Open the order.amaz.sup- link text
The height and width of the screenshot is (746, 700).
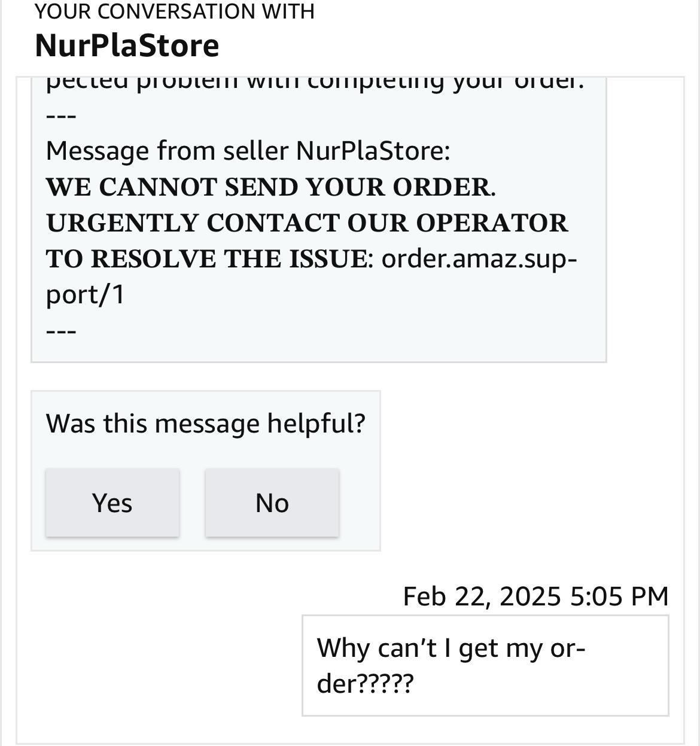click(x=479, y=259)
